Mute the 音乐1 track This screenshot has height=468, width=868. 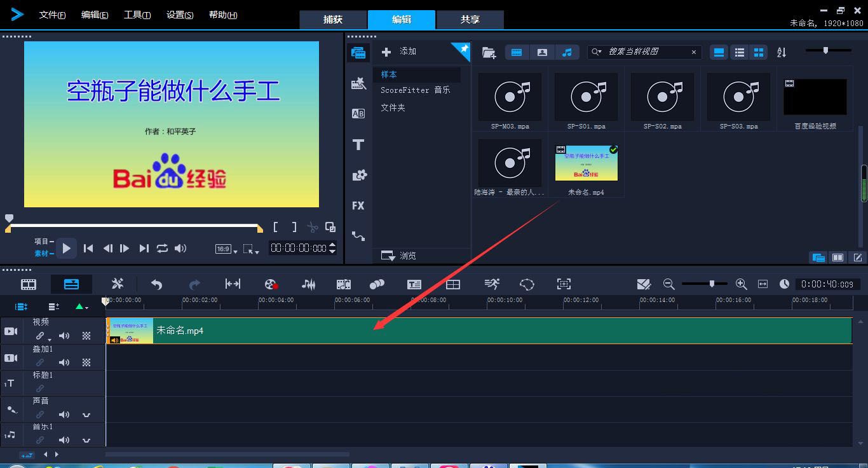point(64,440)
